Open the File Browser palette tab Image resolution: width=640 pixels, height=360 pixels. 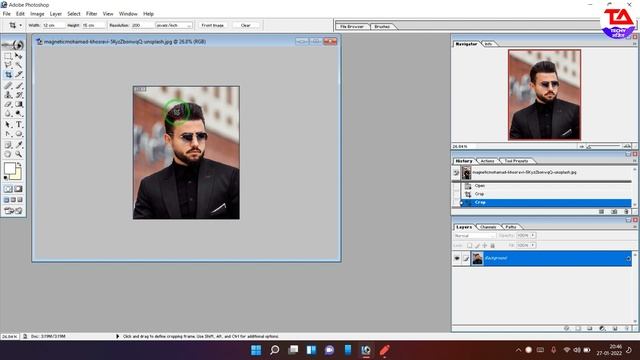tap(351, 26)
